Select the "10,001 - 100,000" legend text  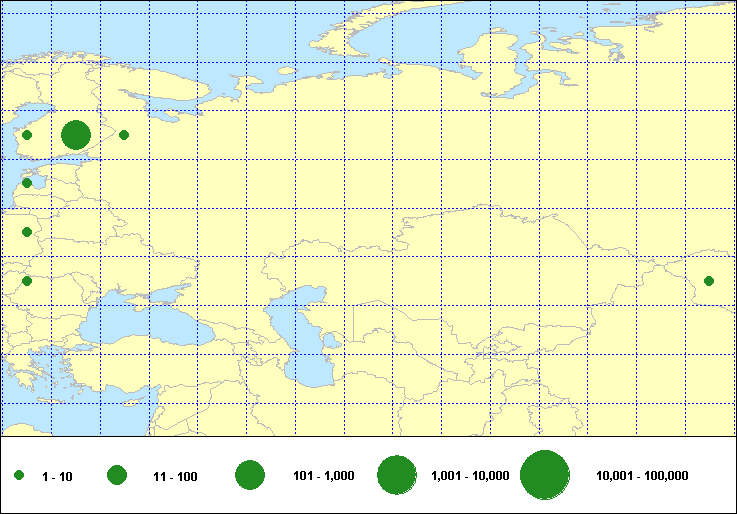tap(642, 476)
